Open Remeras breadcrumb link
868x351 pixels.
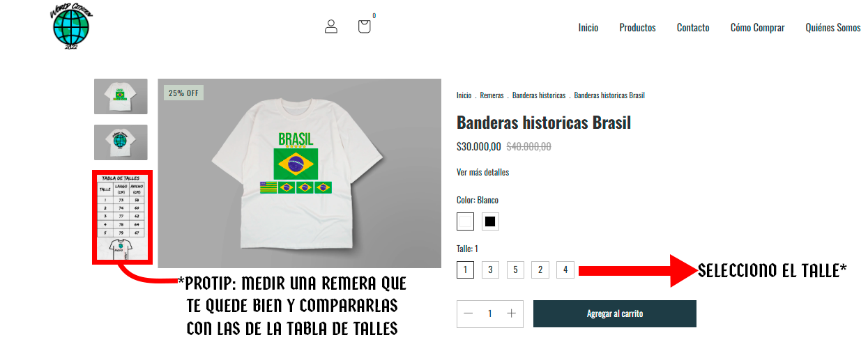(x=492, y=95)
